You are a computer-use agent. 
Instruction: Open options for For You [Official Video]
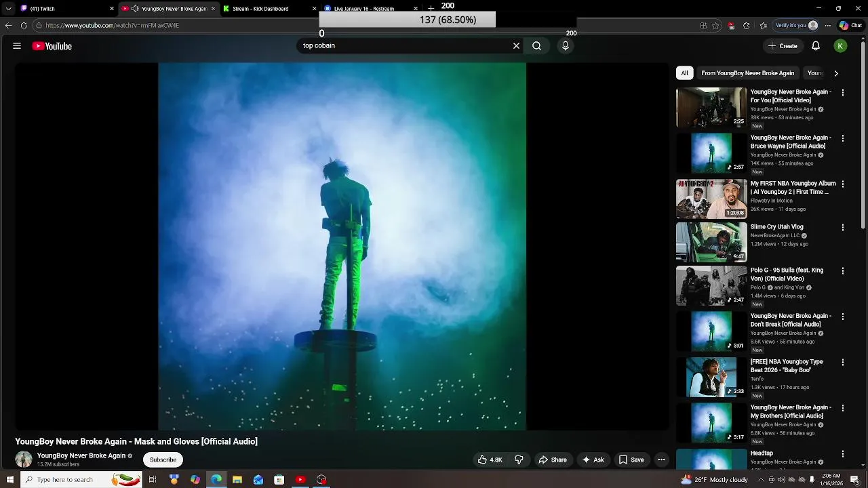(843, 92)
